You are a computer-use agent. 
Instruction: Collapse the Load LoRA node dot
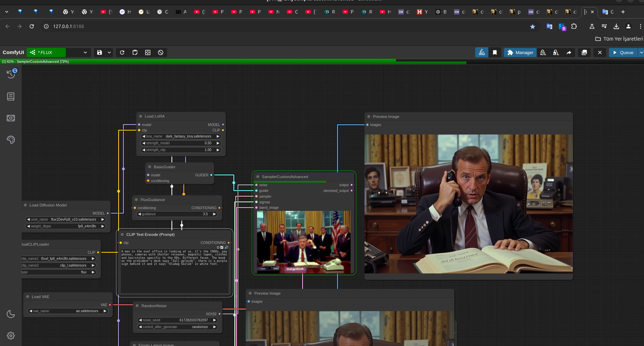click(141, 116)
